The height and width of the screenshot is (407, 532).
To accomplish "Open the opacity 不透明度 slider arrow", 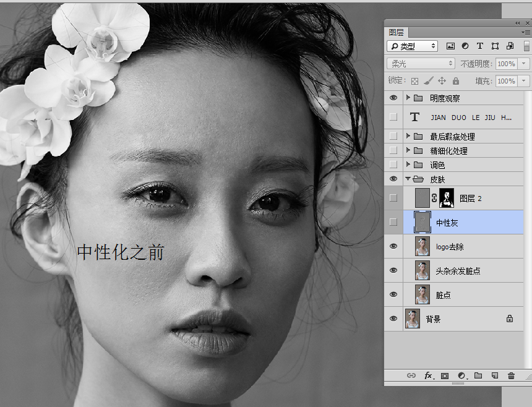I will point(525,64).
